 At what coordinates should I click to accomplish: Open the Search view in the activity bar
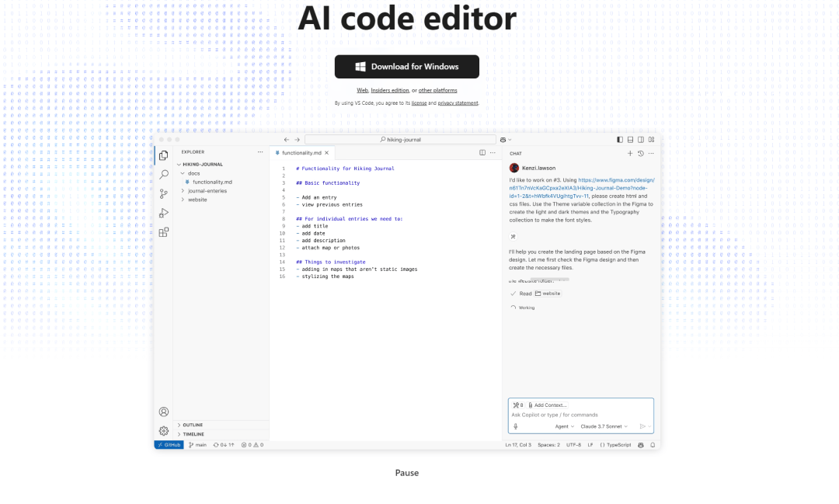163,174
